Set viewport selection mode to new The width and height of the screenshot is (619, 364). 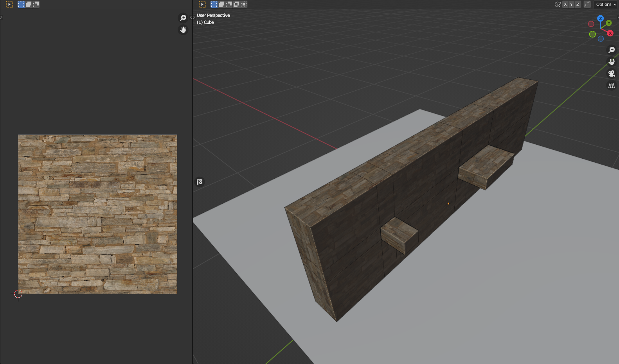[x=214, y=4]
